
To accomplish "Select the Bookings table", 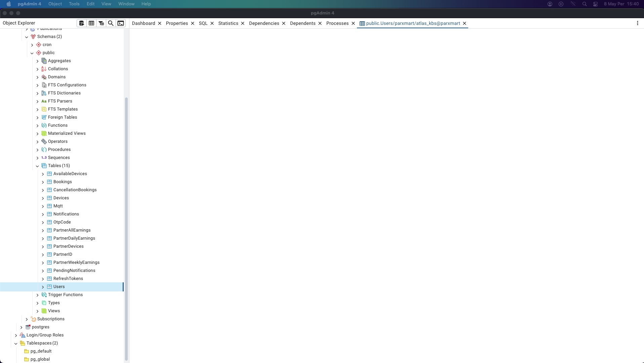I will (x=63, y=182).
